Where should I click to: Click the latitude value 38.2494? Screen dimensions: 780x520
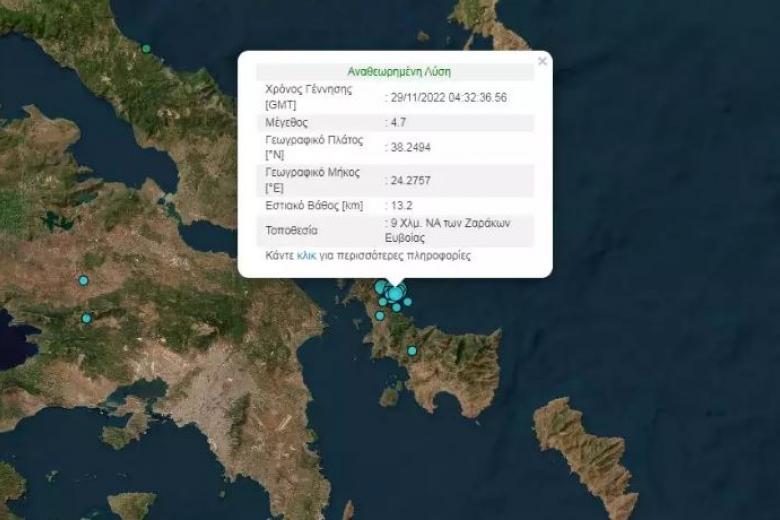click(x=410, y=147)
